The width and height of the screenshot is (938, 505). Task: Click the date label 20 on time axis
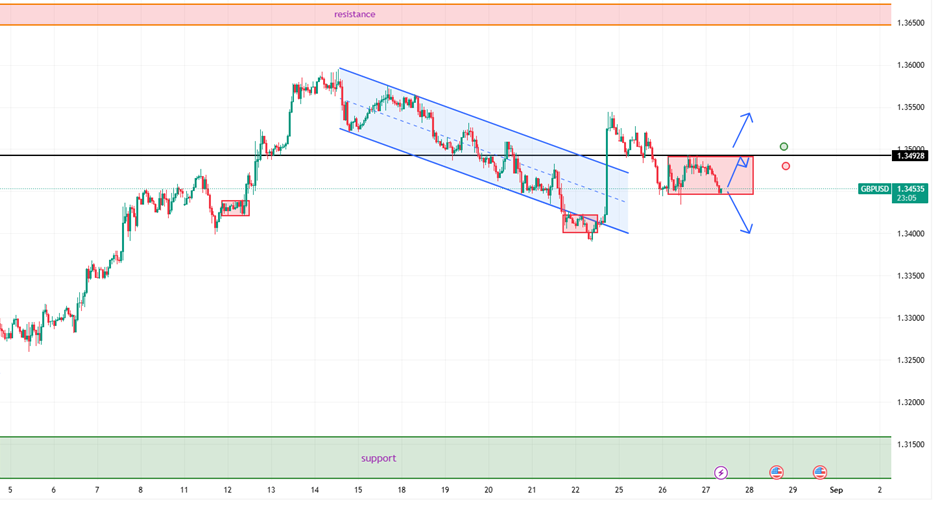[488, 490]
